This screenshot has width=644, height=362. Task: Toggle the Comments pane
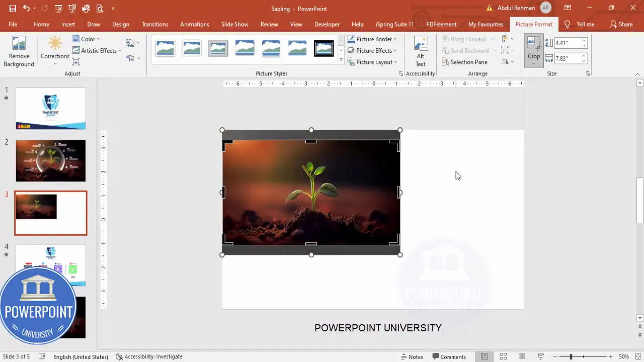click(449, 356)
